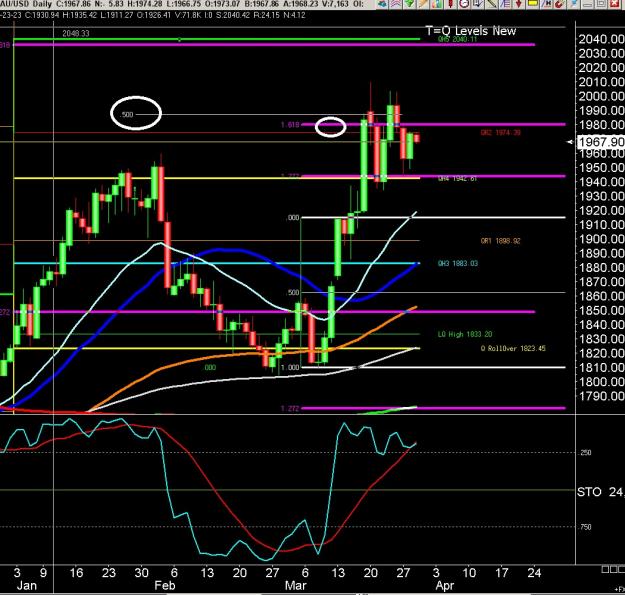The width and height of the screenshot is (625, 595).
Task: Click the +F icon at bottom-right corner
Action: [619, 589]
